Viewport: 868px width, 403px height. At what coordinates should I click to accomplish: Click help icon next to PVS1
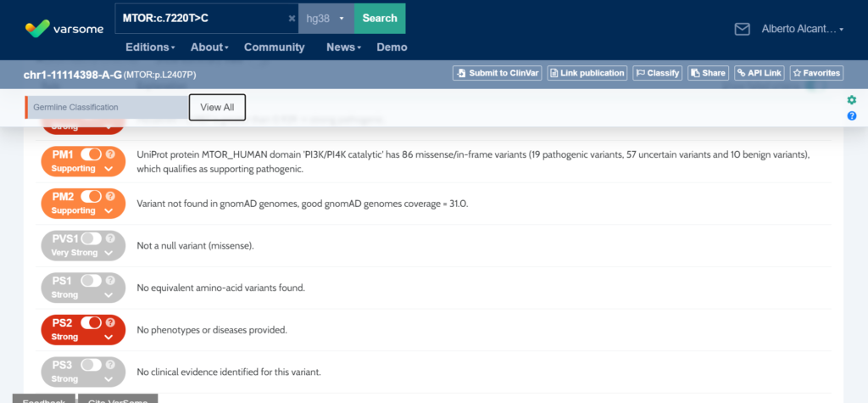(x=110, y=238)
